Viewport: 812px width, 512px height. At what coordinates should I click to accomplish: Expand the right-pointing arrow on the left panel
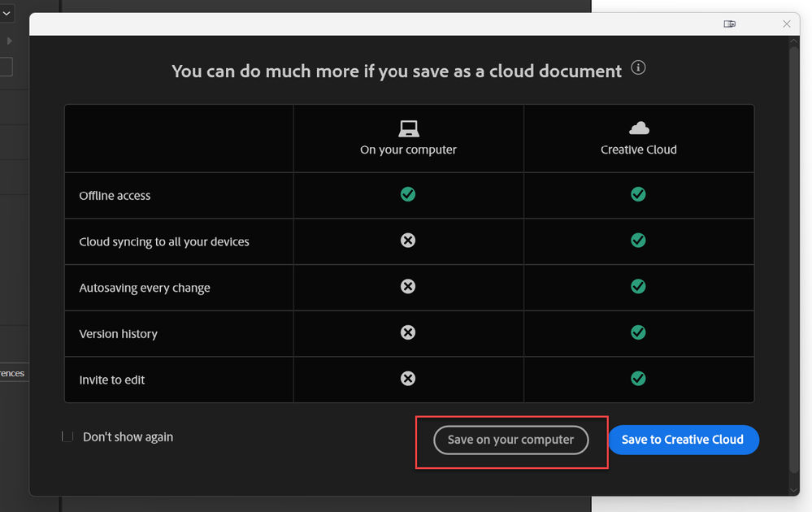pos(9,39)
